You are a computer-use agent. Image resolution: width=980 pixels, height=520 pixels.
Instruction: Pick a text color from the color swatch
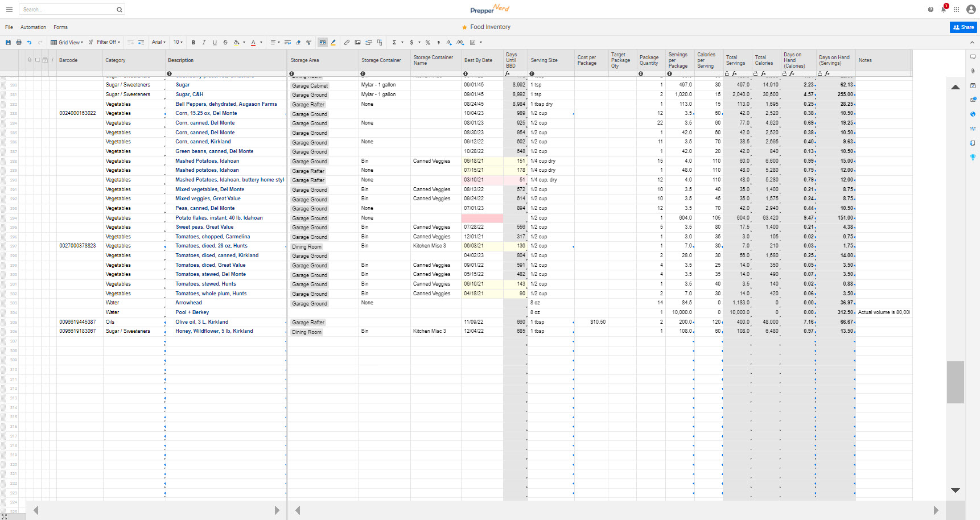pos(254,42)
